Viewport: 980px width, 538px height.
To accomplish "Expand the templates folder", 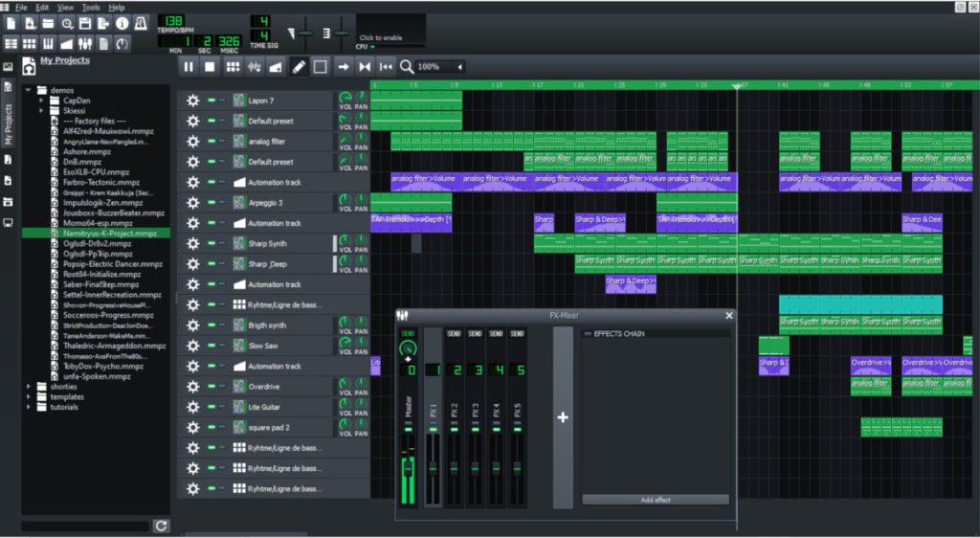I will 28,396.
